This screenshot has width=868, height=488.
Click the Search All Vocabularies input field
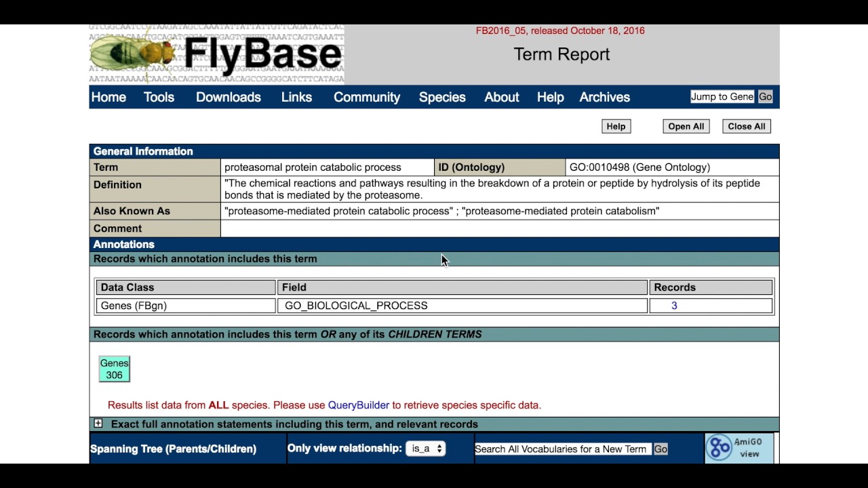[x=563, y=449]
